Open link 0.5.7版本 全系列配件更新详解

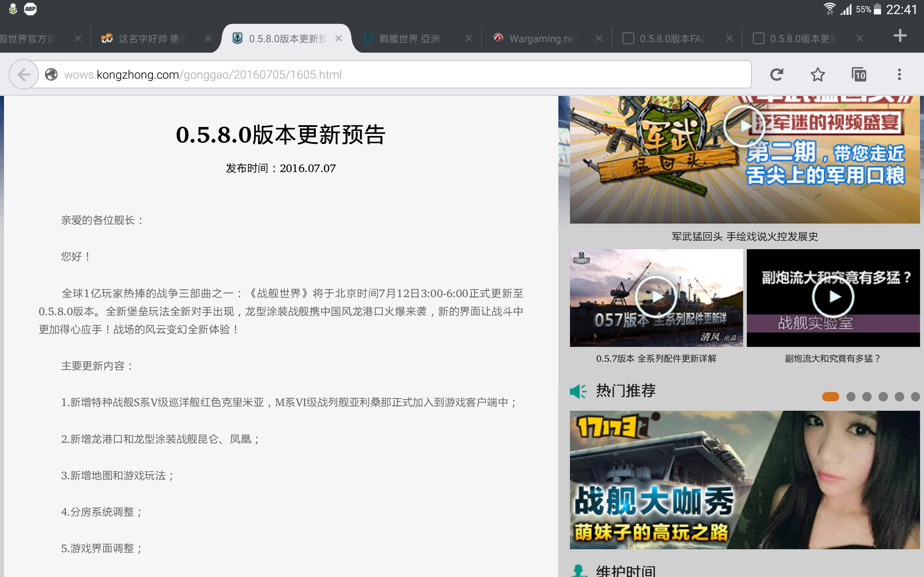(x=656, y=359)
